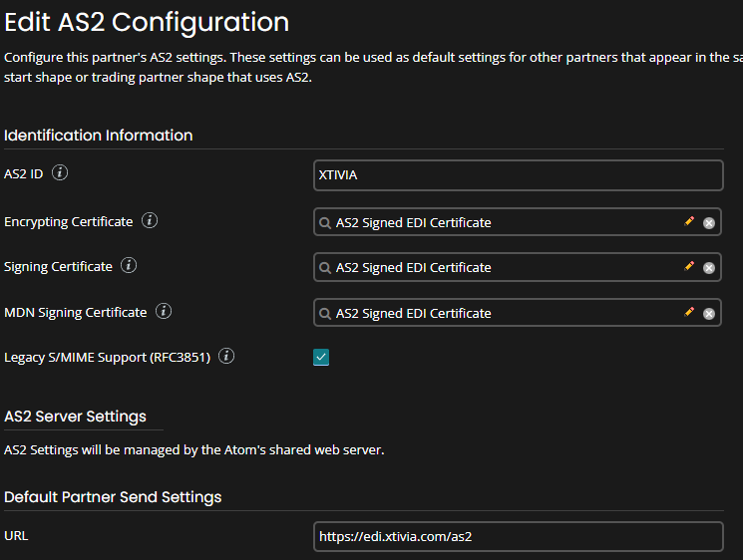Viewport: 743px width, 560px height.
Task: Open the Signing Certificate info tooltip icon
Action: point(129,266)
